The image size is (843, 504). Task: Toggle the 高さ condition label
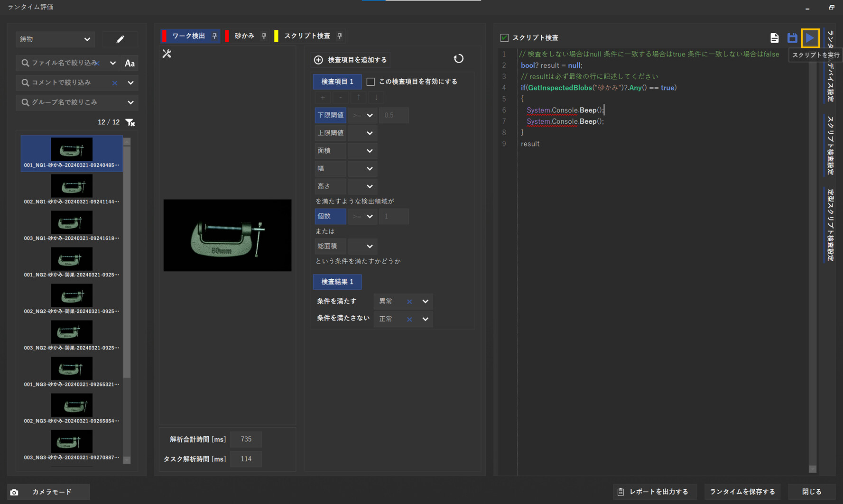[330, 186]
